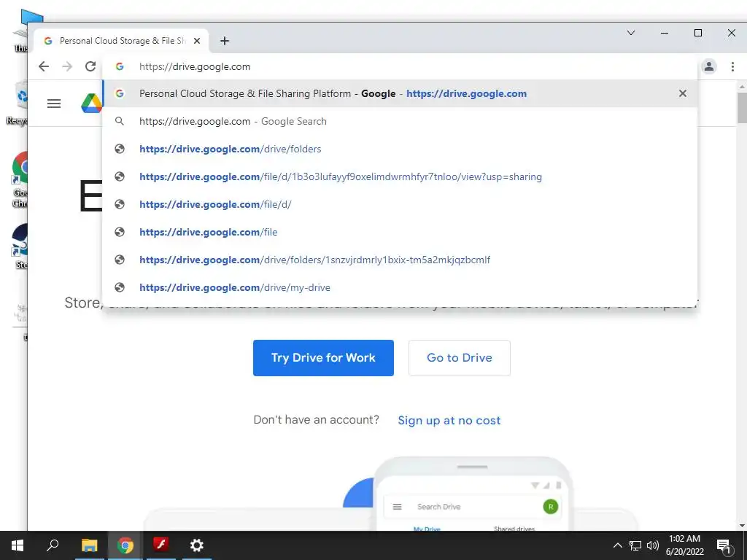Choose the Google Search suggestion for drive.google.com
Screen dimensions: 747x560
click(x=400, y=122)
